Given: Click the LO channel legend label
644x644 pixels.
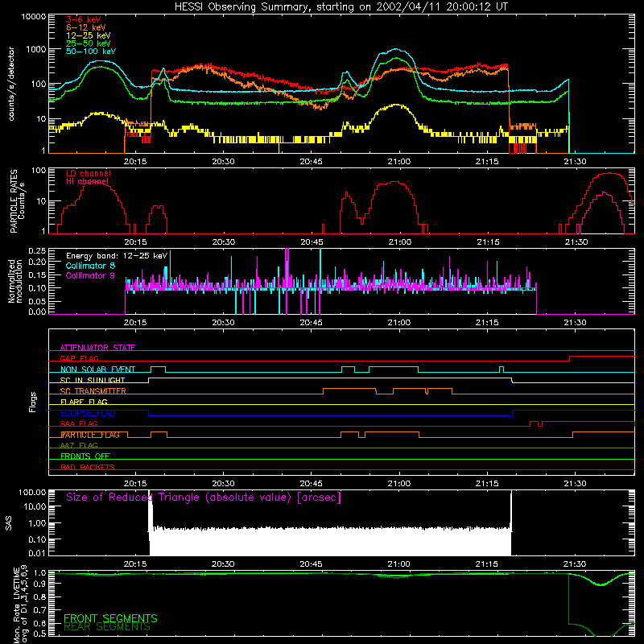Looking at the screenshot, I should pos(89,173).
